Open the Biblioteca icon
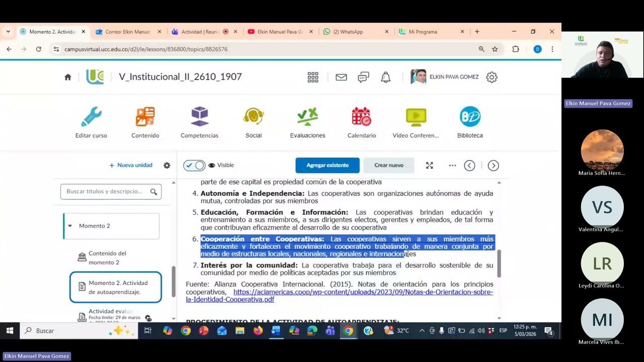The height and width of the screenshot is (362, 644). click(470, 117)
